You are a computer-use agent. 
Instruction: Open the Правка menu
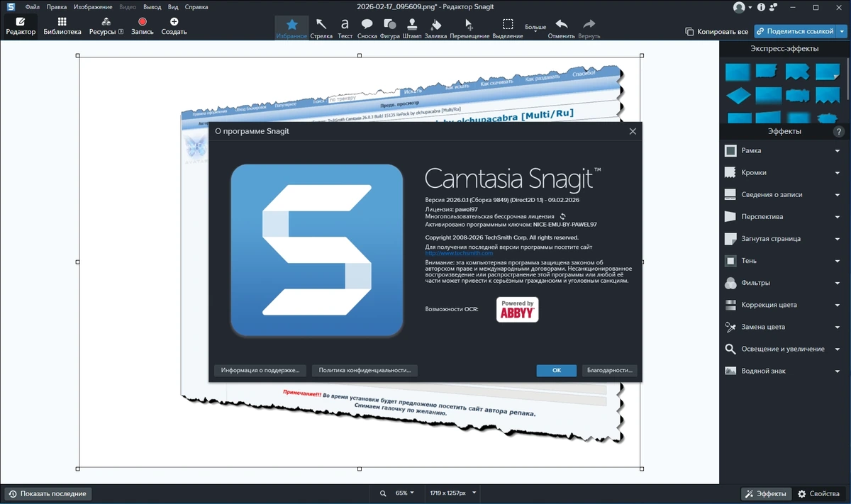point(57,7)
